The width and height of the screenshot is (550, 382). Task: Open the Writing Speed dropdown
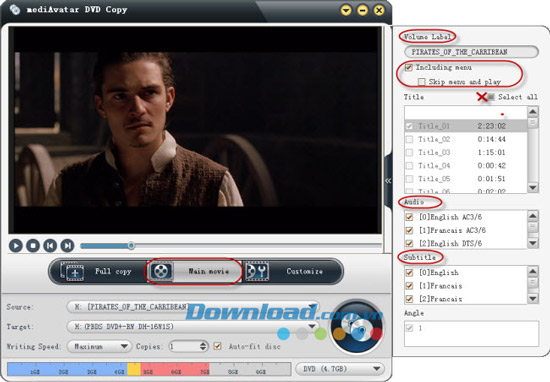[99, 347]
